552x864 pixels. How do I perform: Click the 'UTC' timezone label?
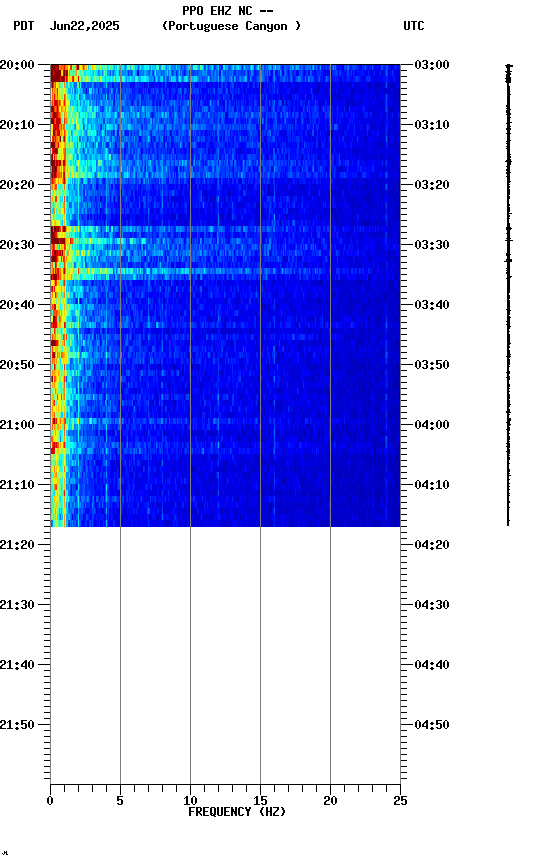[414, 26]
